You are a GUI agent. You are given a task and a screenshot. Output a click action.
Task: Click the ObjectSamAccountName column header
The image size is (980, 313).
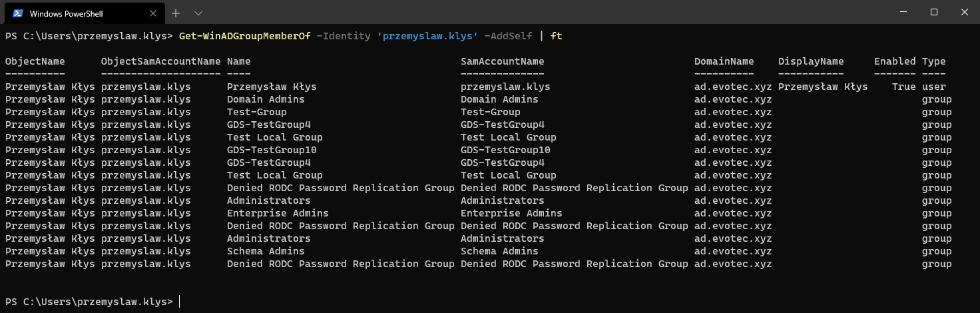coord(160,61)
